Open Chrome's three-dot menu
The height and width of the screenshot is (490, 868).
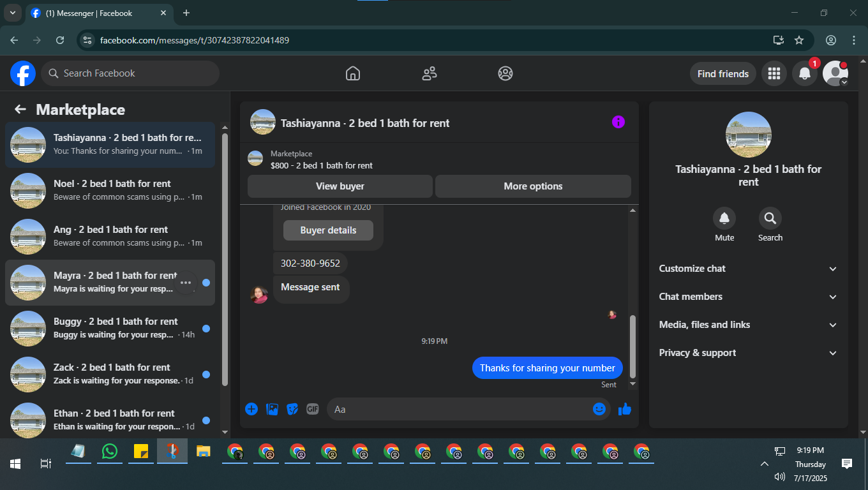coord(854,40)
